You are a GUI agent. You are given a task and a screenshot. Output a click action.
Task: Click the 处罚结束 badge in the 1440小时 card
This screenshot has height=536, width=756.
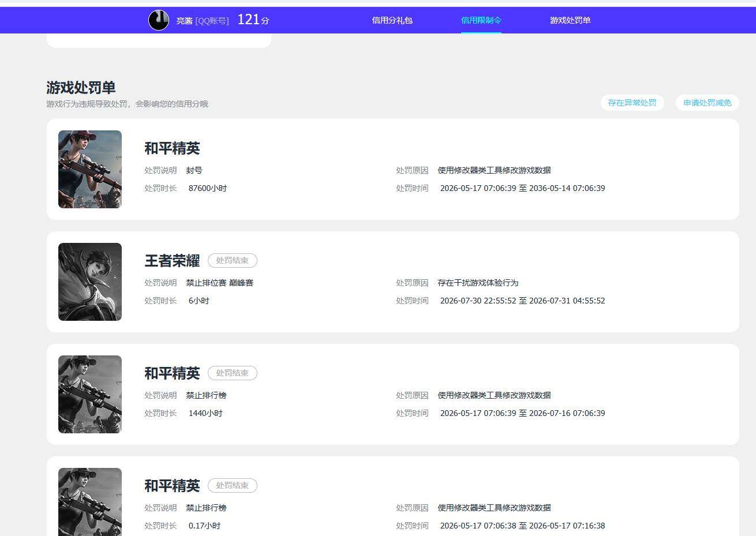pyautogui.click(x=233, y=373)
